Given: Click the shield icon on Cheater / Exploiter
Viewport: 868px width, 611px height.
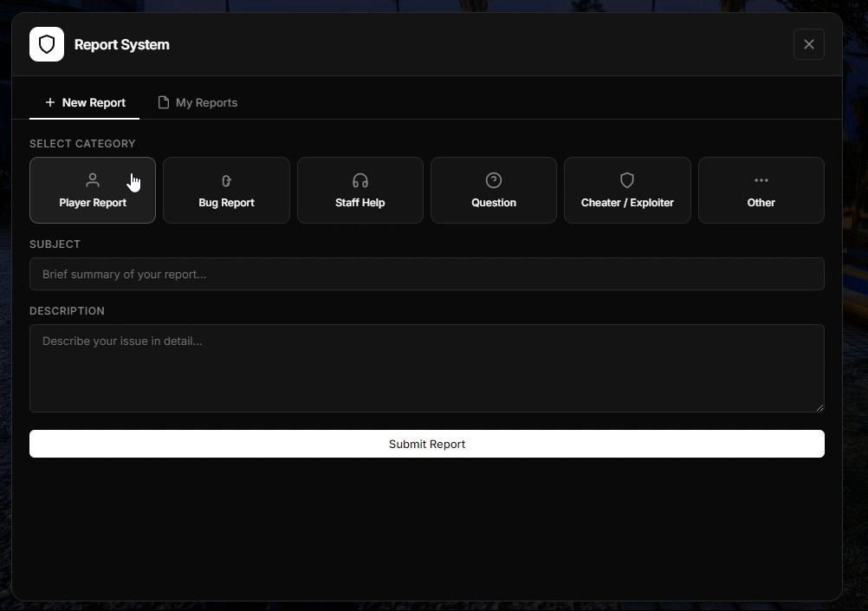Looking at the screenshot, I should [627, 180].
